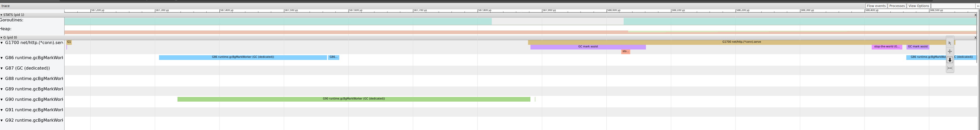Close the G (pid 0) section
The width and height of the screenshot is (980, 130).
point(976,38)
